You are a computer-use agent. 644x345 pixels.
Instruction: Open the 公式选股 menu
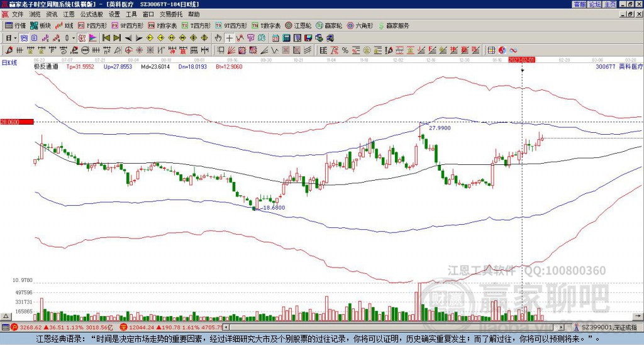[x=92, y=14]
